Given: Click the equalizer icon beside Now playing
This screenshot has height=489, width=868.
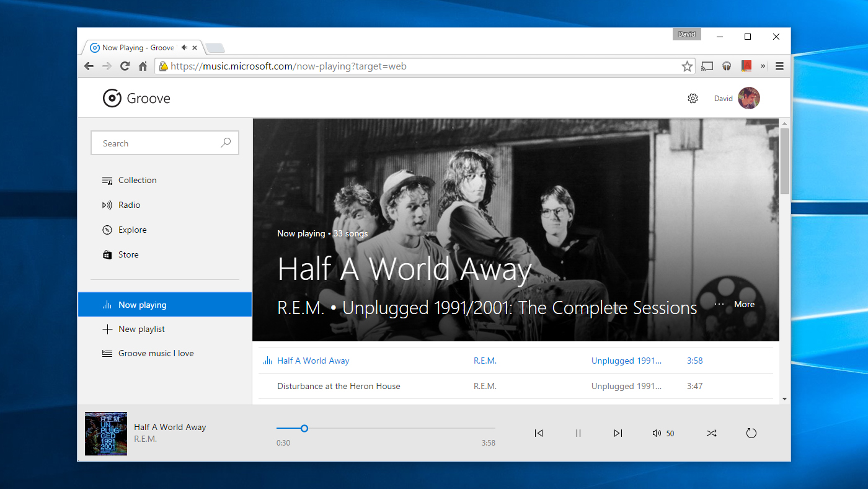Looking at the screenshot, I should coord(107,305).
